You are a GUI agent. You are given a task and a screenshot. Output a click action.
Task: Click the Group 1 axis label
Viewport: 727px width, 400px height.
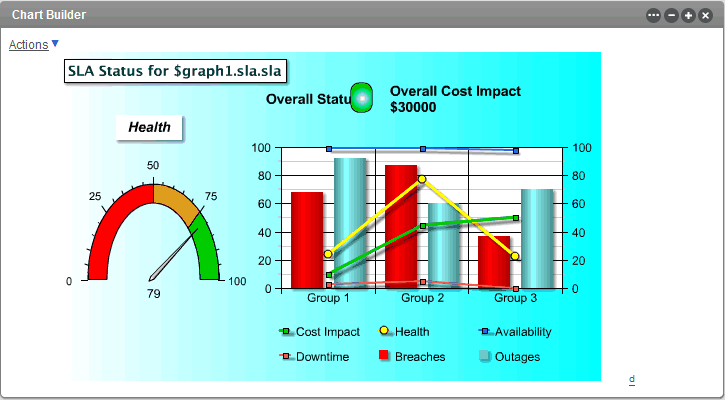coord(328,298)
